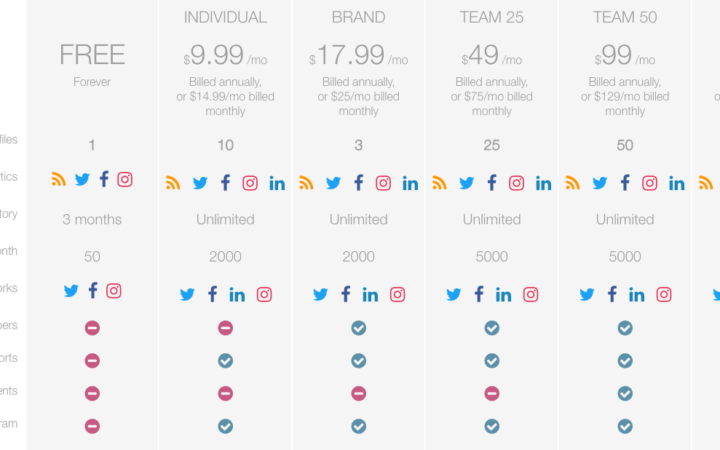
Task: Click Instagram analytics icon in TEAM 25 column
Action: [x=516, y=183]
